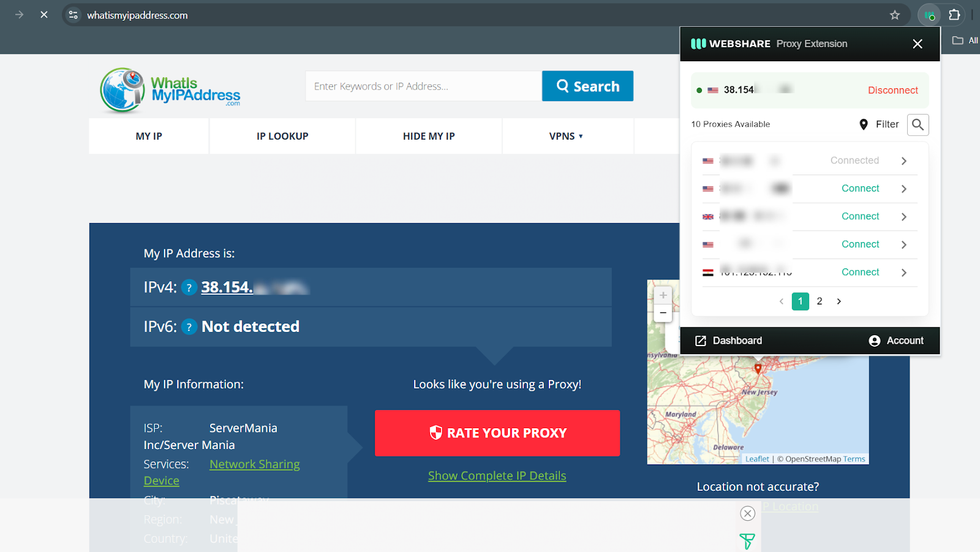Select page 2 of proxy list
The image size is (980, 552).
[x=820, y=301]
